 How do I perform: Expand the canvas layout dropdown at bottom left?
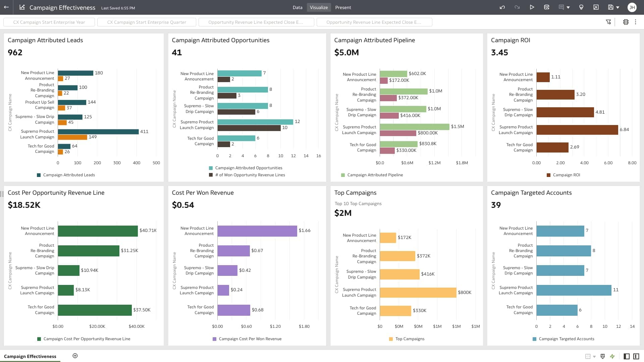594,356
